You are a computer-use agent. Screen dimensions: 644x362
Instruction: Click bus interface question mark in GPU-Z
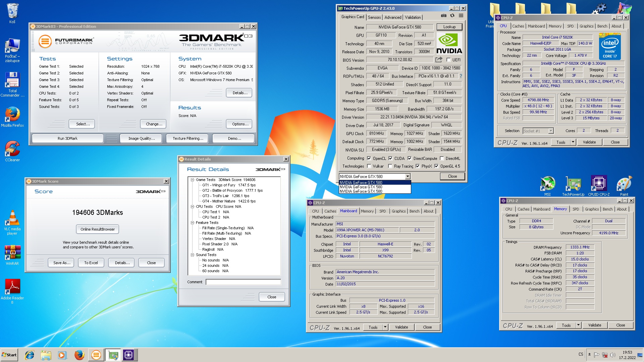tap(461, 76)
